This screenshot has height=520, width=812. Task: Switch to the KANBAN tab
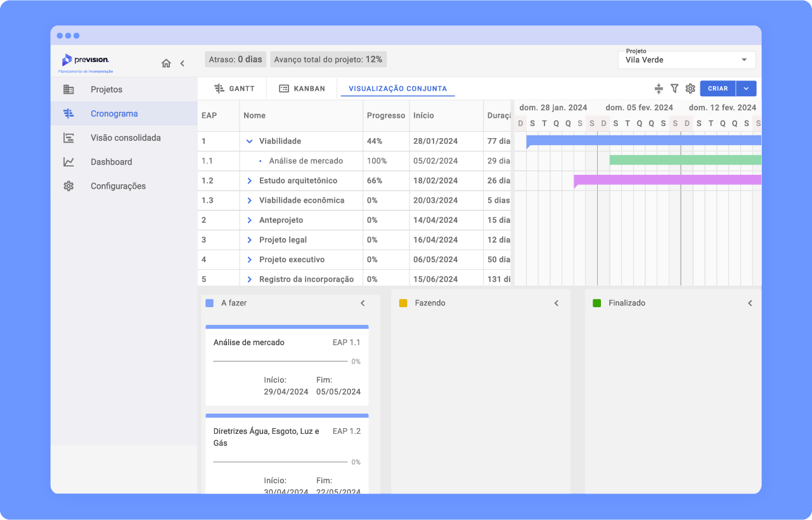tap(302, 89)
